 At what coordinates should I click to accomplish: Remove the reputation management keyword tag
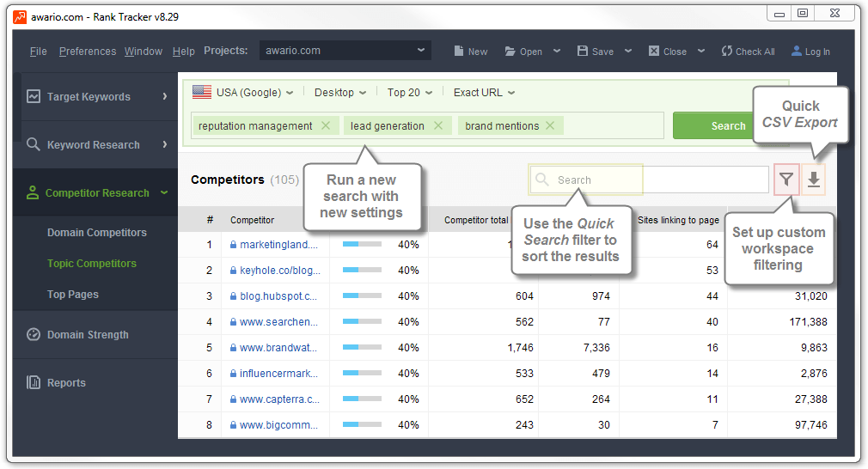[x=326, y=125]
